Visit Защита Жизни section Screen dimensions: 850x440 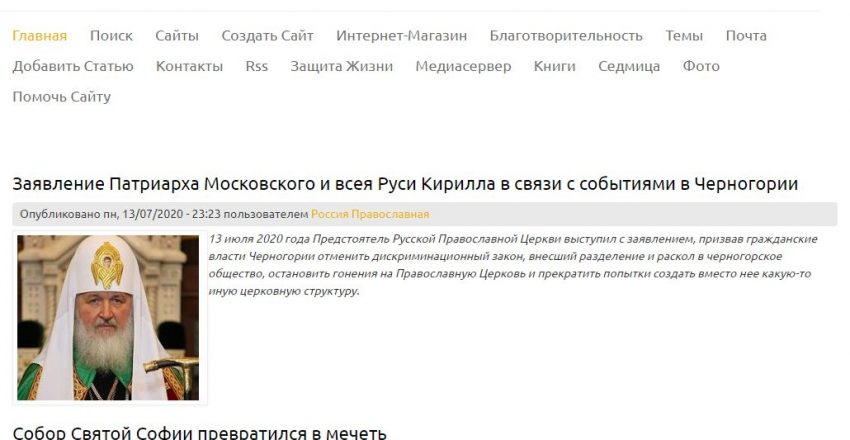coord(342,66)
